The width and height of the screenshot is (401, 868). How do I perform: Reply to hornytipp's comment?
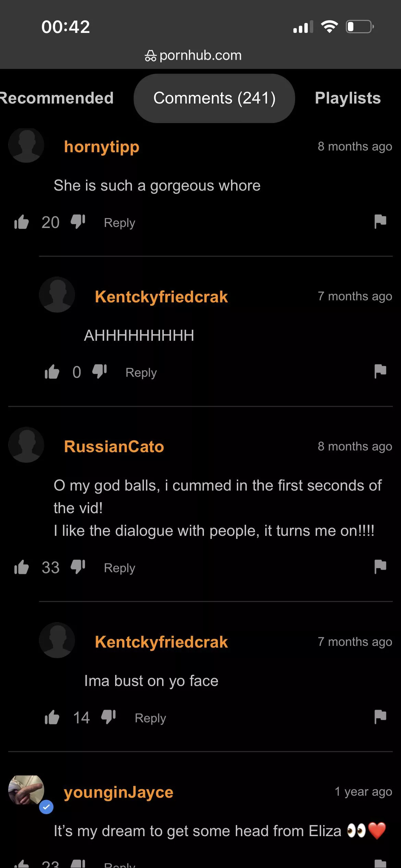coord(120,223)
